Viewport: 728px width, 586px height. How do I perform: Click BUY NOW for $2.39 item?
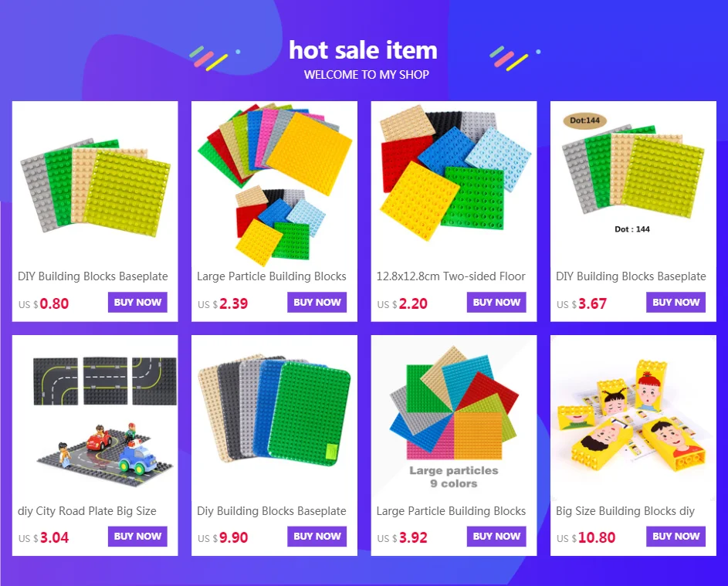tap(317, 303)
